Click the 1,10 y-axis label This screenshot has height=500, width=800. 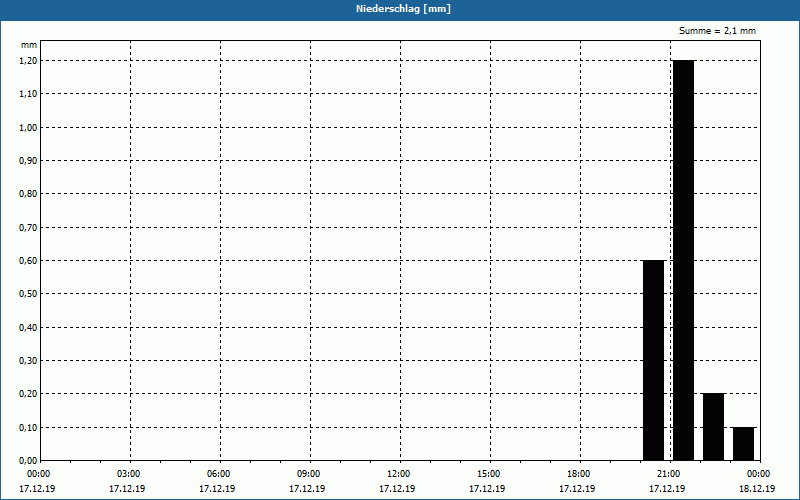coord(28,94)
